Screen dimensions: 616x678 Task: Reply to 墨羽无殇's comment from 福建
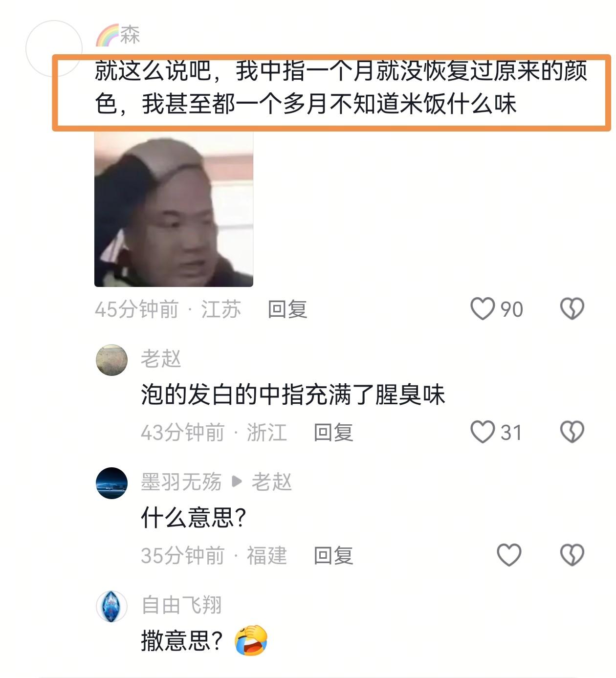point(333,556)
